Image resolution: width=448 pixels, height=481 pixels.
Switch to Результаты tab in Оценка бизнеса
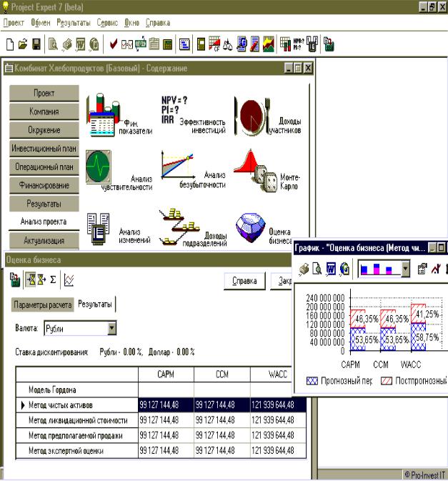(x=95, y=304)
